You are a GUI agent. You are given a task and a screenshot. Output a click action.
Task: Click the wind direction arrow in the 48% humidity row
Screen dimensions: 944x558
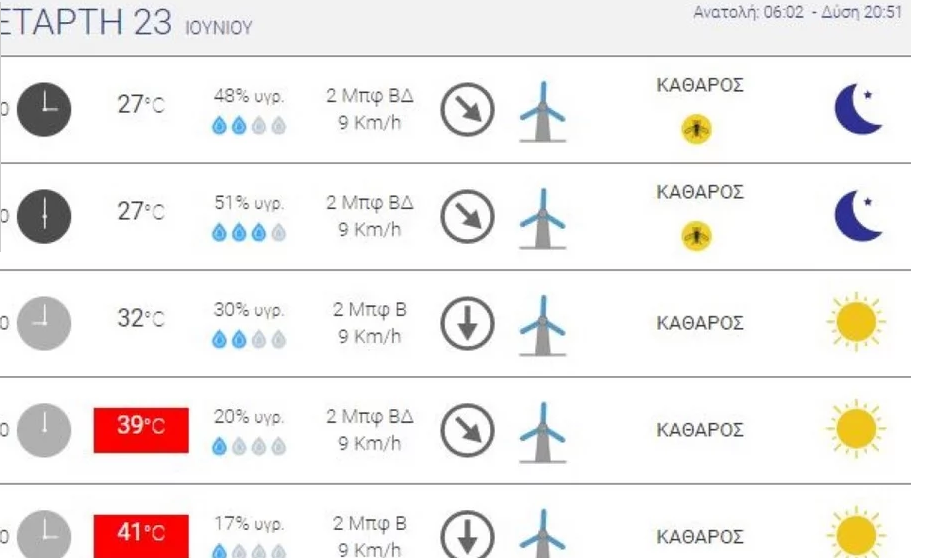[x=468, y=110]
